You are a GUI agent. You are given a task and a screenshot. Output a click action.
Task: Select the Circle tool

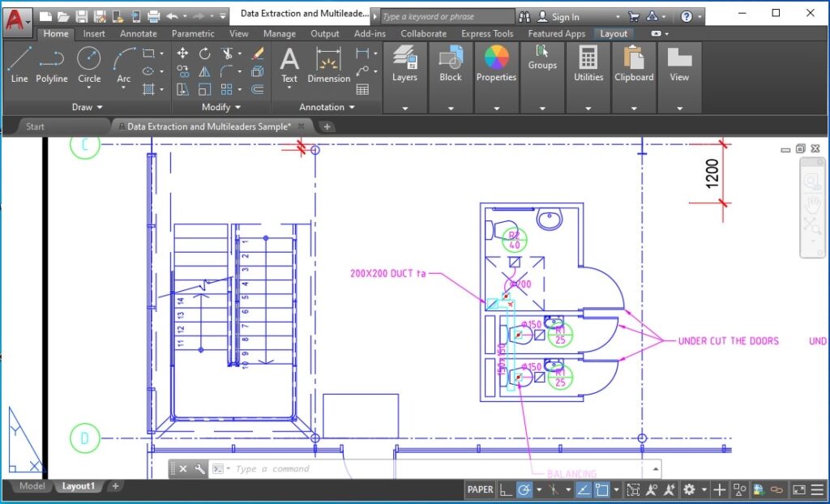[x=89, y=65]
